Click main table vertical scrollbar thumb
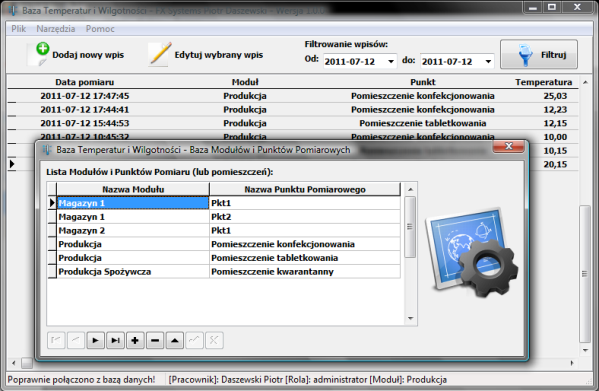The height and width of the screenshot is (391, 599). [x=584, y=274]
